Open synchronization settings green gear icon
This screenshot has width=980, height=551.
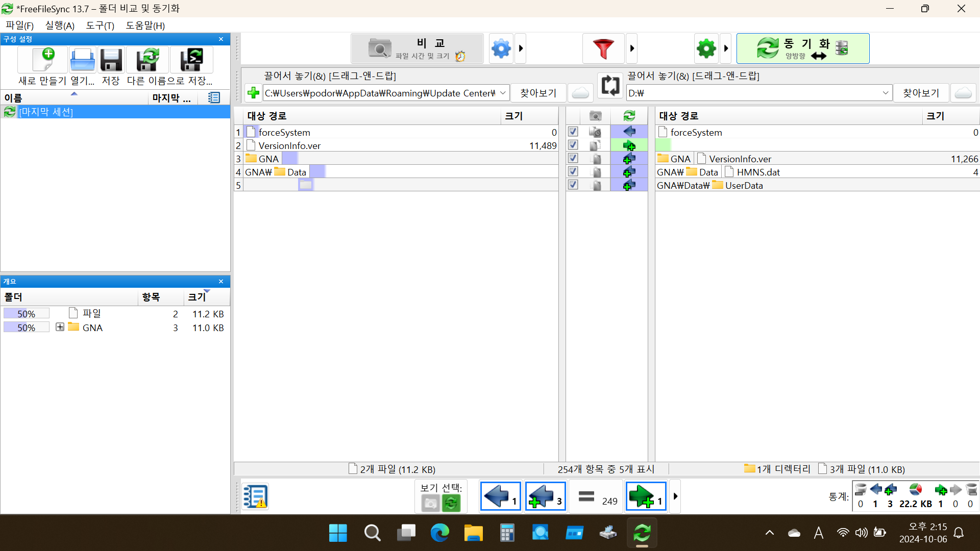pos(706,49)
